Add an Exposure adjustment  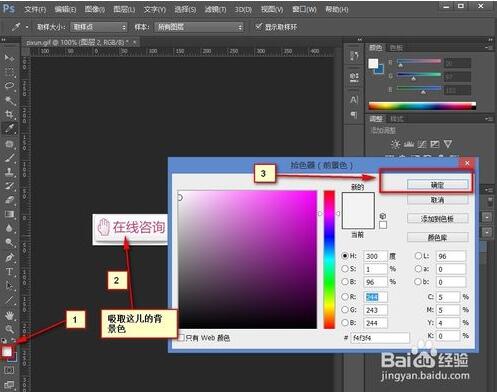(x=435, y=144)
